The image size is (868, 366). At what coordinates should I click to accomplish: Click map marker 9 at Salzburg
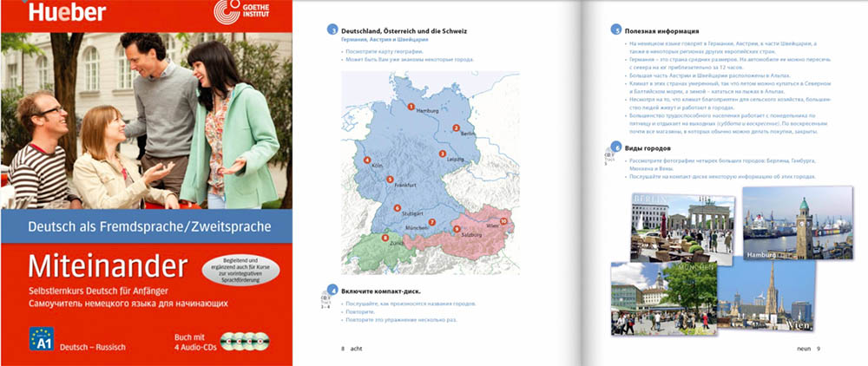tap(457, 228)
